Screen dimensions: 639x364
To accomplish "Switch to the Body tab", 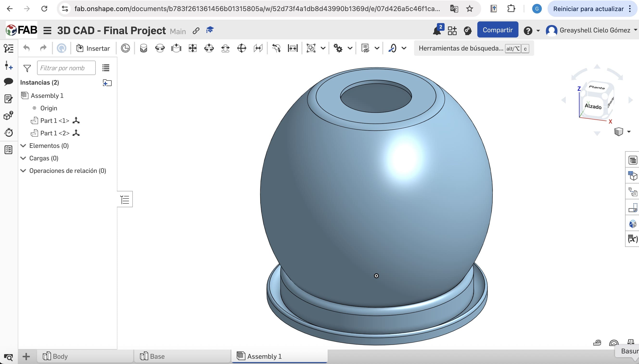I will (x=60, y=356).
